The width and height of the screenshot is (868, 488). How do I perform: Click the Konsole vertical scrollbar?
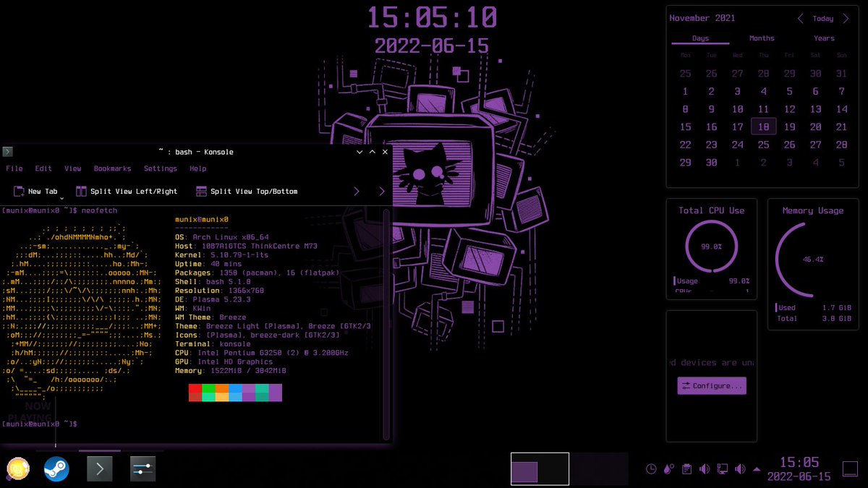pos(386,324)
